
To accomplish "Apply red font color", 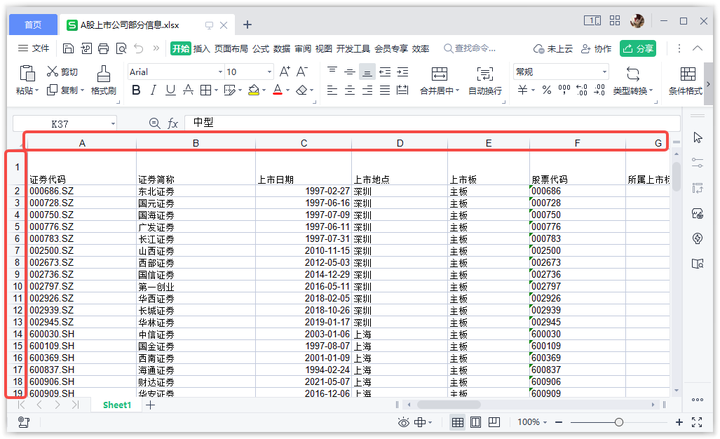I will 277,90.
